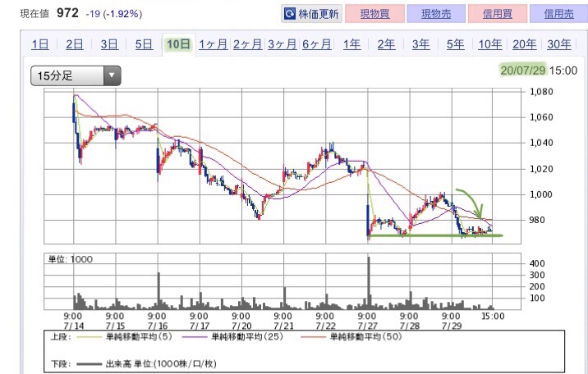The width and height of the screenshot is (588, 374).
Task: Click the 7/14 date axis label
Action: 74,326
